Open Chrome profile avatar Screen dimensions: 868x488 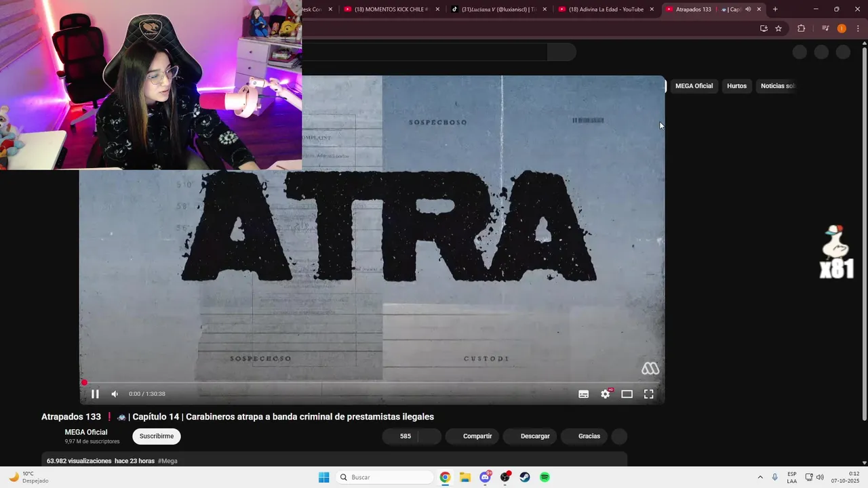pyautogui.click(x=842, y=28)
